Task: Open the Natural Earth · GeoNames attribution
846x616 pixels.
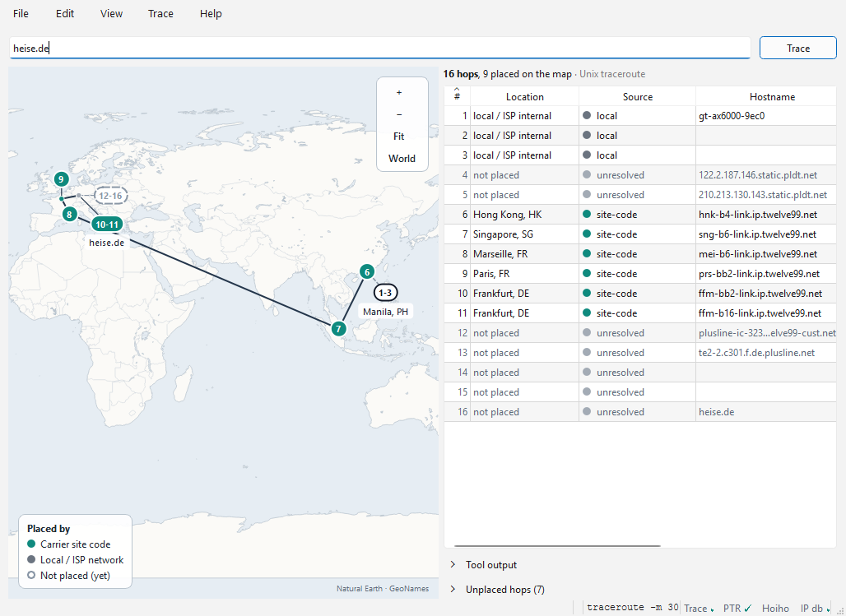Action: coord(383,589)
